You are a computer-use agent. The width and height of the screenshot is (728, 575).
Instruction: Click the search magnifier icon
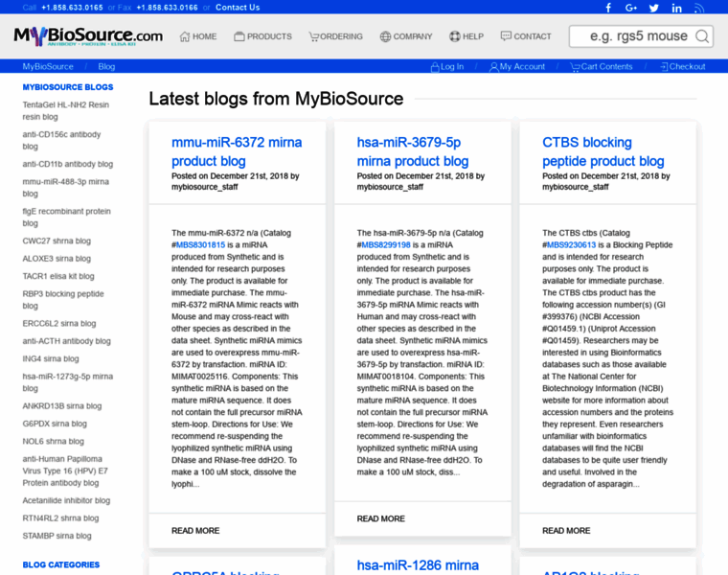click(x=702, y=36)
